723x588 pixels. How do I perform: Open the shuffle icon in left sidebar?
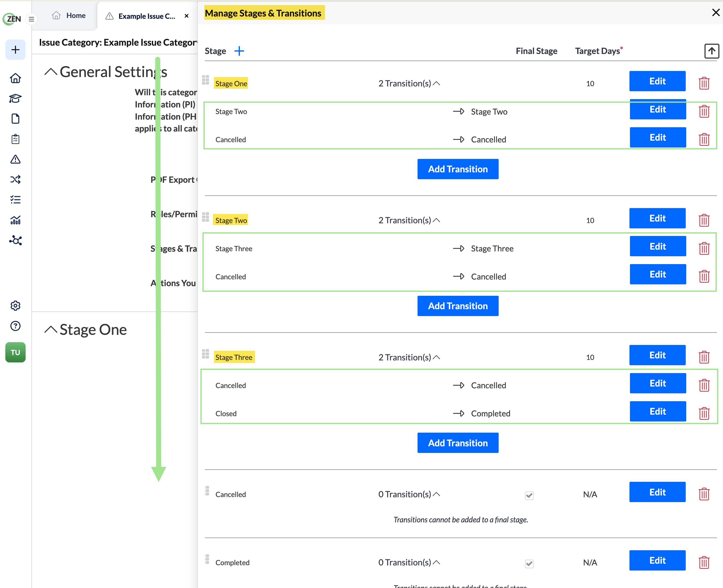(15, 179)
